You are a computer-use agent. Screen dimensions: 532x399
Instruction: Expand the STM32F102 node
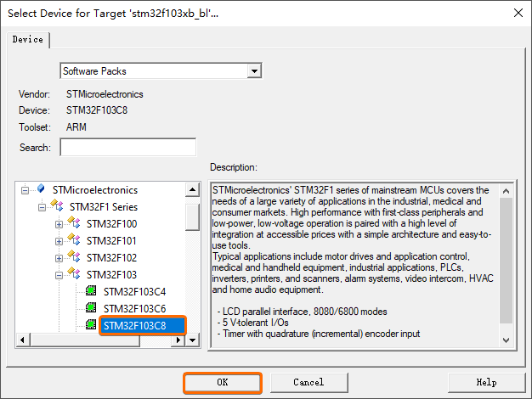59,258
